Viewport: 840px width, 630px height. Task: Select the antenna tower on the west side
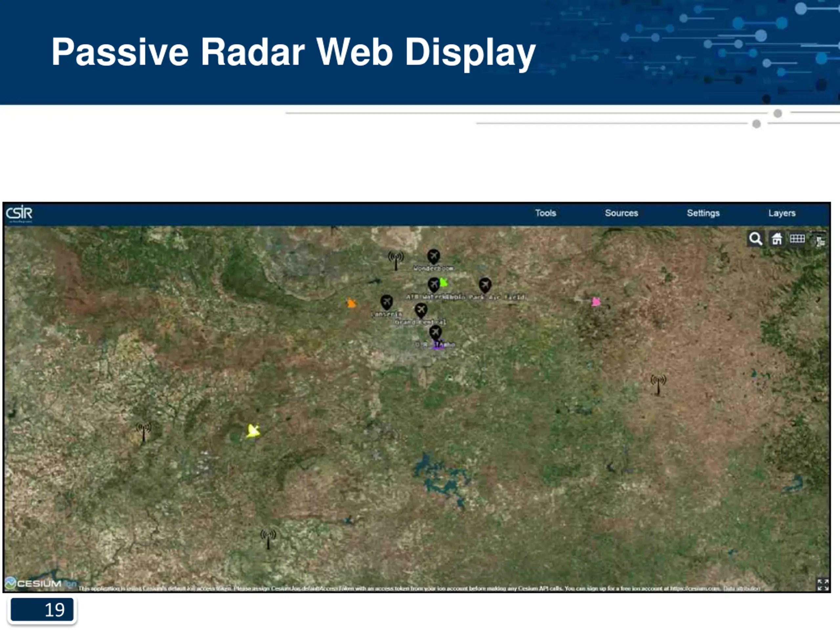point(143,432)
